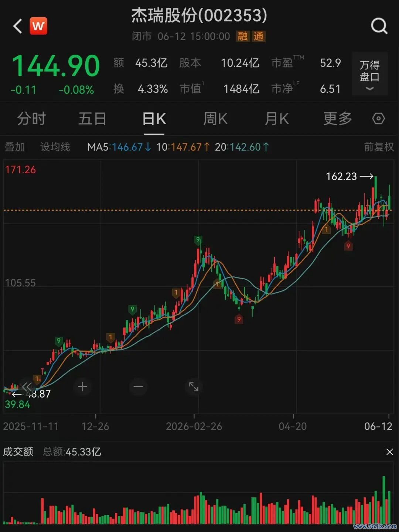Viewport: 399px width, 532px height.
Task: Tap the current price 144.90
Action: tap(56, 66)
